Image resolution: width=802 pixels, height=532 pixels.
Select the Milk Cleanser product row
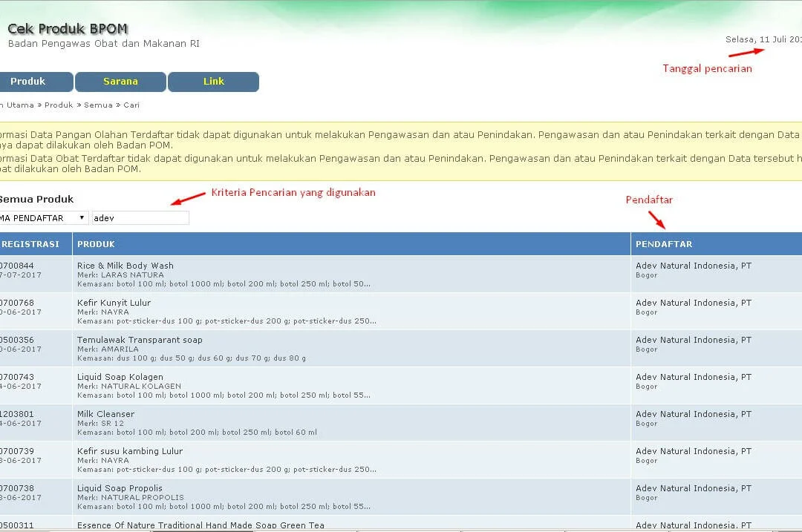coord(105,414)
